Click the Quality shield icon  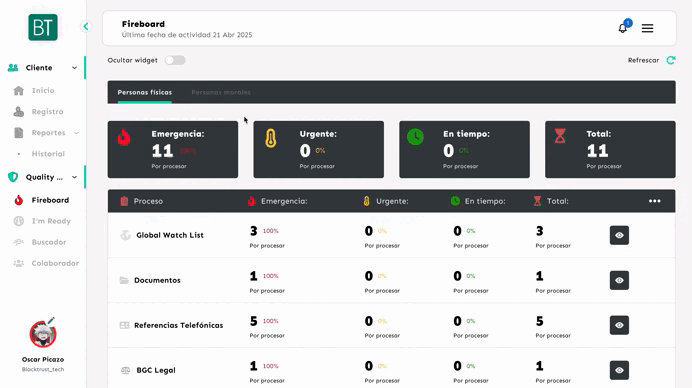[13, 177]
